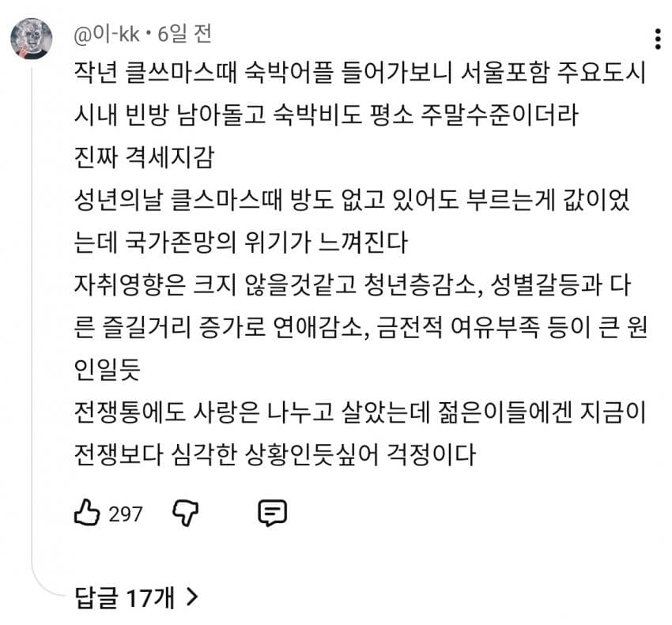Image resolution: width=672 pixels, height=625 pixels.
Task: Click the line starting "시내 빈방 남아돌고"
Action: [326, 117]
